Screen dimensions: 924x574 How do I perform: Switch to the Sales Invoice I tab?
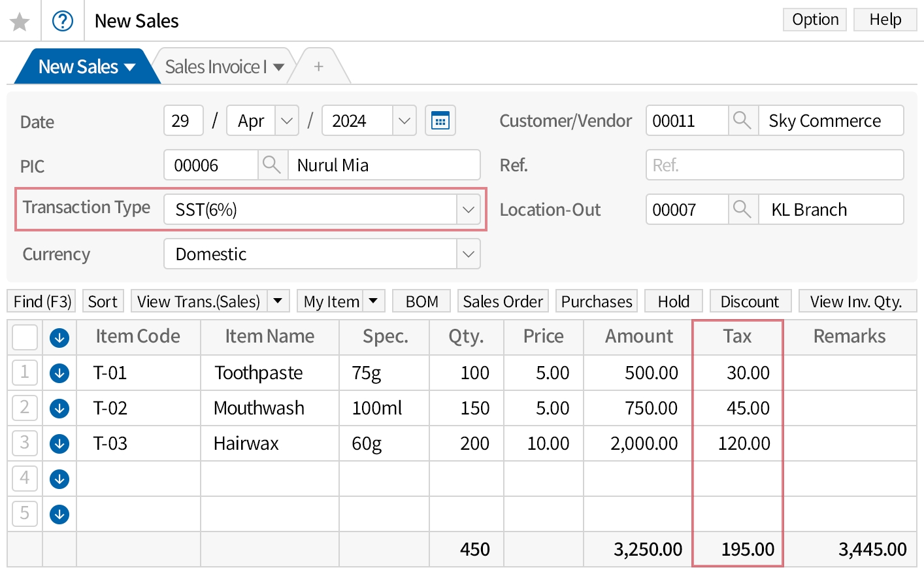pyautogui.click(x=216, y=67)
